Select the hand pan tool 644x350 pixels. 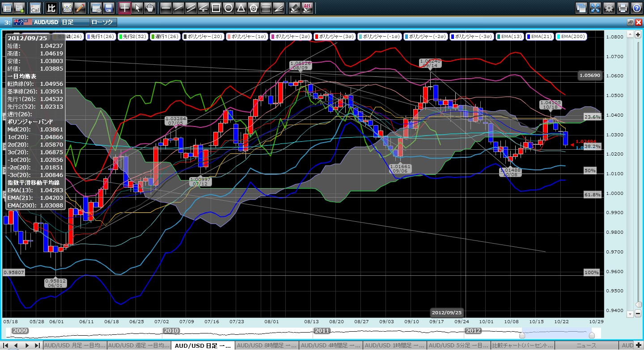tap(150, 8)
